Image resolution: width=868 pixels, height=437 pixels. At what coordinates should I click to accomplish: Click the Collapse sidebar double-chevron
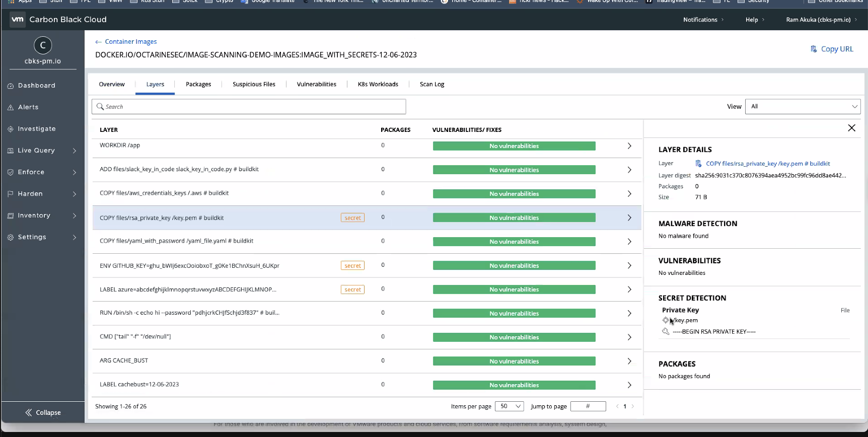click(29, 412)
